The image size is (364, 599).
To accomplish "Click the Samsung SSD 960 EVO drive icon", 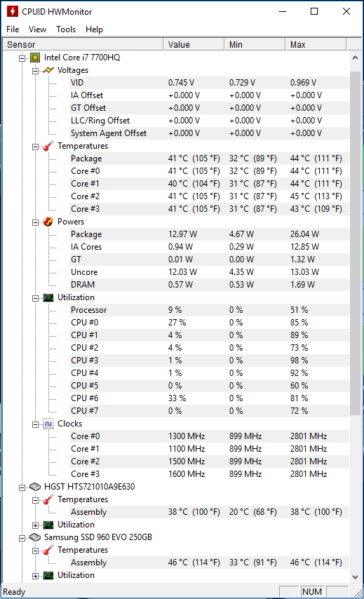I will pyautogui.click(x=35, y=537).
